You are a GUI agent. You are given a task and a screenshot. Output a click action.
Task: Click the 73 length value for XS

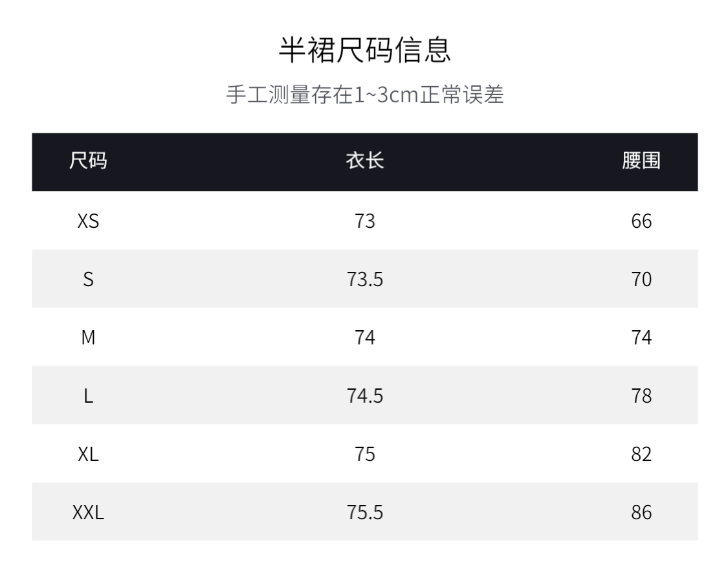[x=365, y=221]
